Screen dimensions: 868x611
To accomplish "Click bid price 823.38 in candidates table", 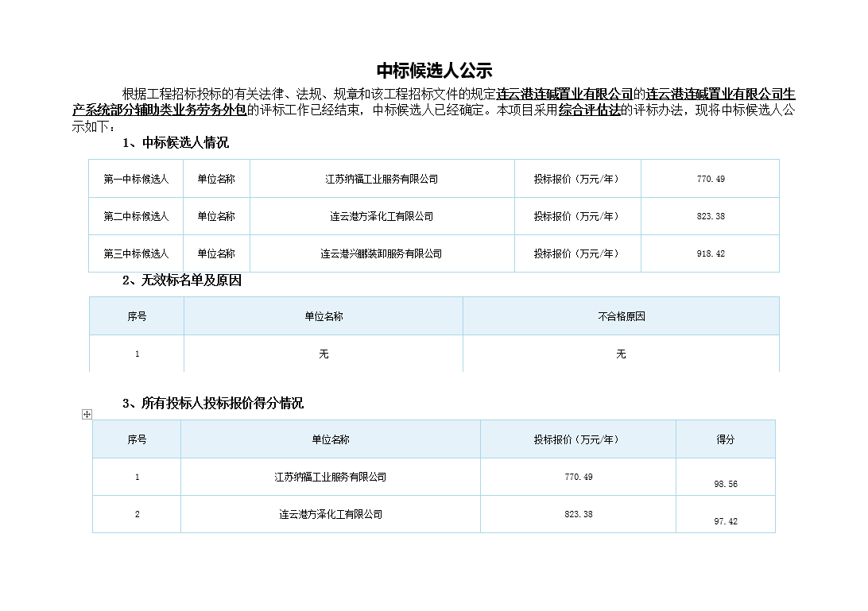I will click(711, 216).
